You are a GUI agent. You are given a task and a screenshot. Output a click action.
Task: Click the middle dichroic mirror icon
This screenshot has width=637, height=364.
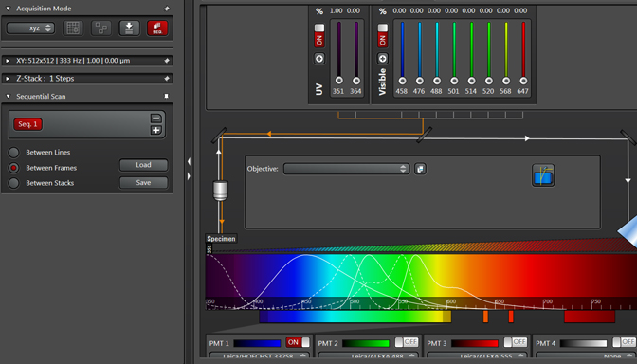point(424,135)
